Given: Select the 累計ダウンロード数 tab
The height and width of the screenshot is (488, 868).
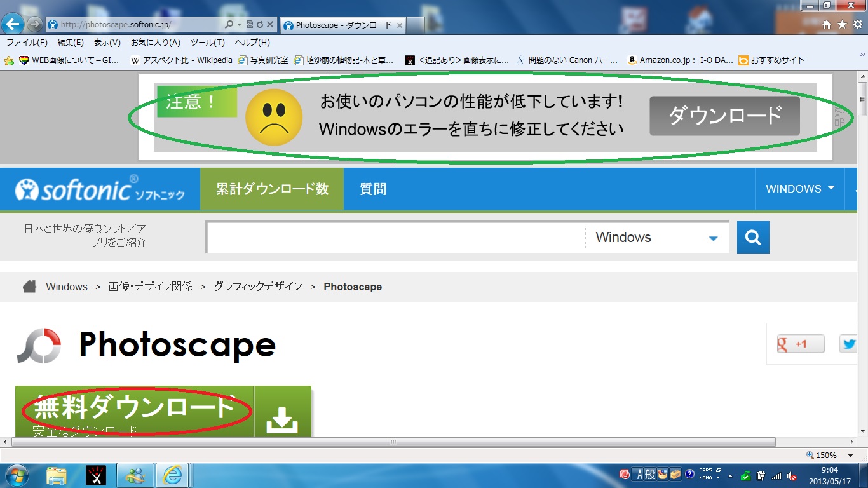Looking at the screenshot, I should point(272,189).
